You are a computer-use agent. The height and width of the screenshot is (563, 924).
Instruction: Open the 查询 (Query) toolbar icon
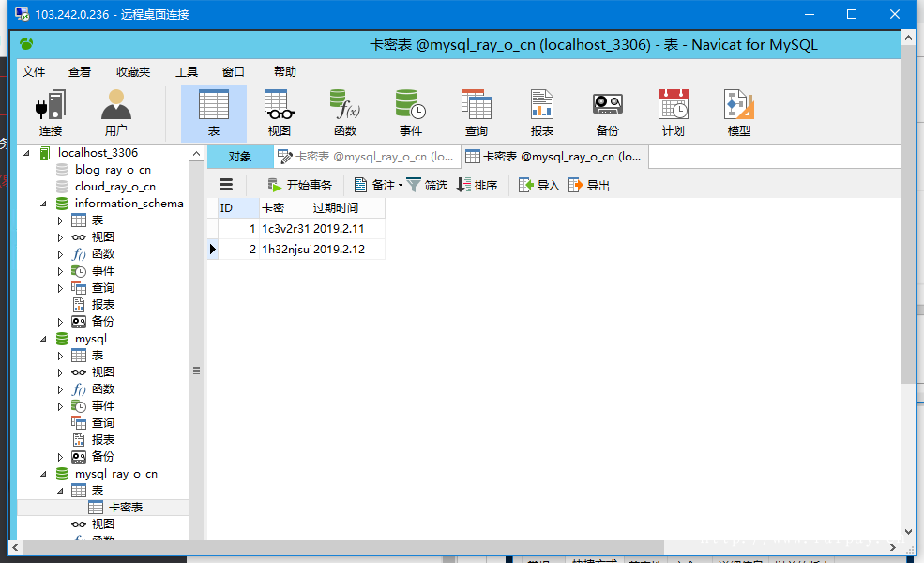click(x=476, y=113)
